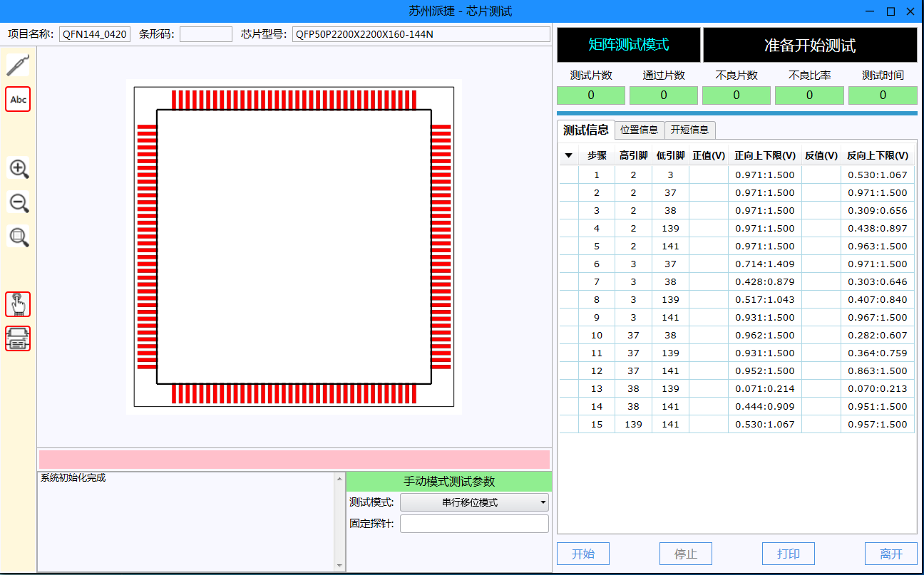The image size is (924, 575).
Task: Select step 1 row number cell
Action: (x=597, y=175)
